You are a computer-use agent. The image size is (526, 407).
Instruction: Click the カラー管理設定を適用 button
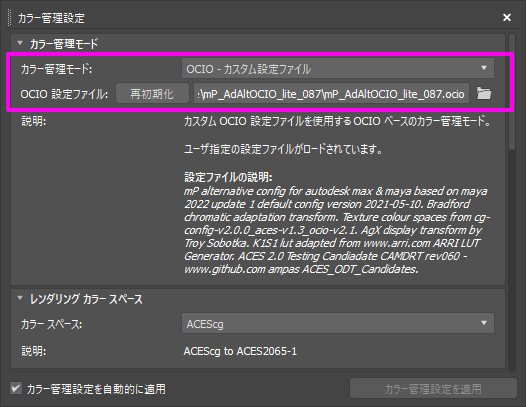433,389
